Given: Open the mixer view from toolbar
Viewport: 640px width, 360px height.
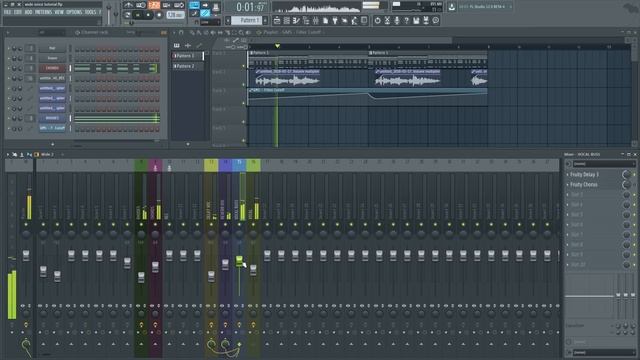Looking at the screenshot, I should coord(316,20).
